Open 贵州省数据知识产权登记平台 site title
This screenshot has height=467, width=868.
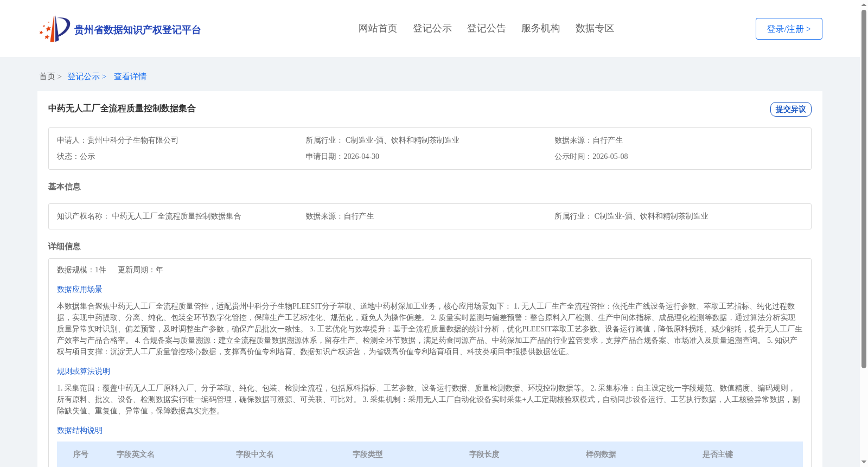point(137,30)
